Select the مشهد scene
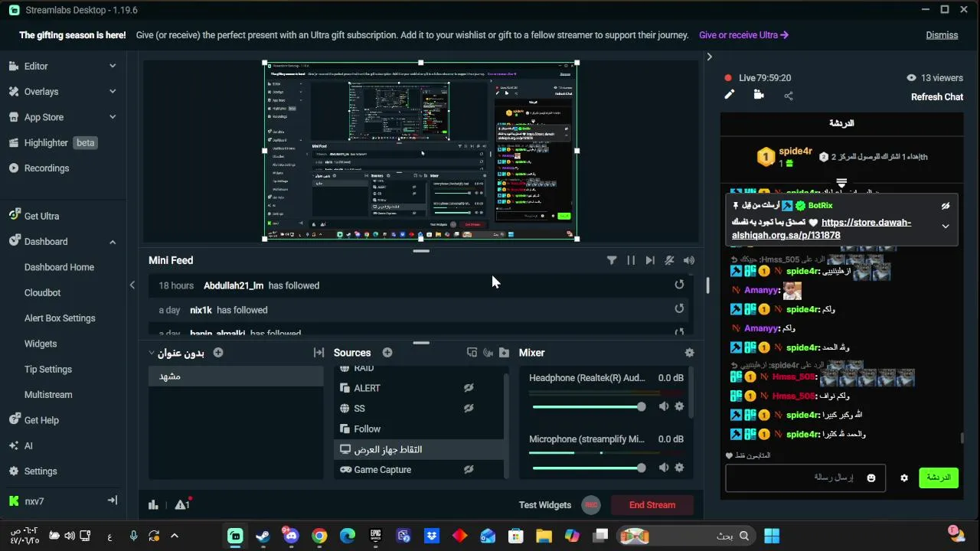The height and width of the screenshot is (551, 980). point(236,377)
